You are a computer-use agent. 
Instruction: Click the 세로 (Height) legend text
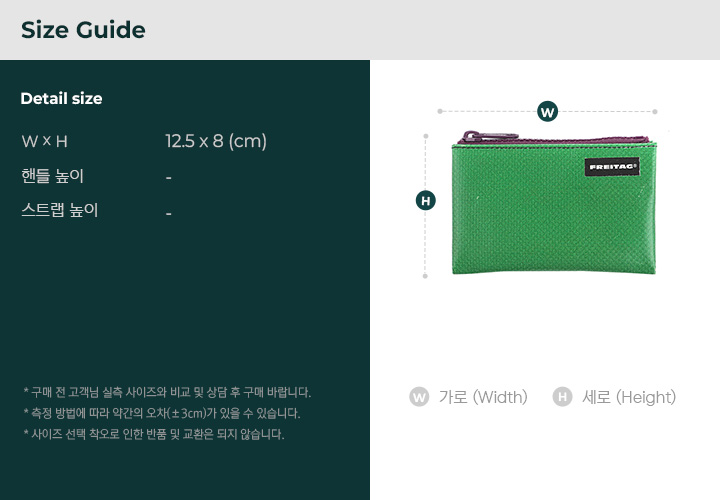(629, 397)
